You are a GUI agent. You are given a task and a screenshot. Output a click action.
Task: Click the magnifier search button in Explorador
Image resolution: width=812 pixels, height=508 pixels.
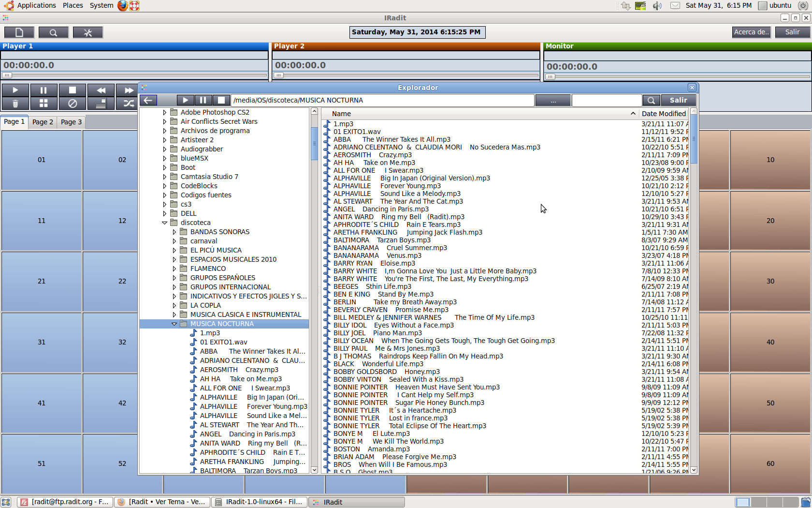(x=651, y=100)
